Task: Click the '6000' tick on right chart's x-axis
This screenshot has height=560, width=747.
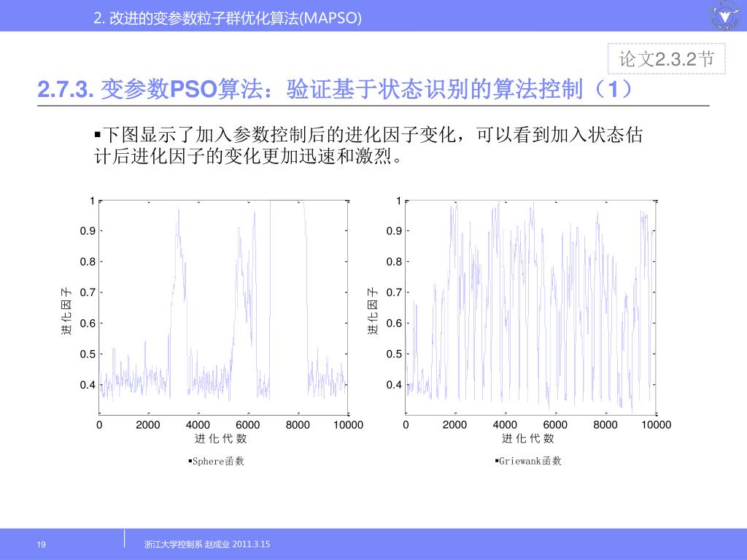Action: (555, 425)
